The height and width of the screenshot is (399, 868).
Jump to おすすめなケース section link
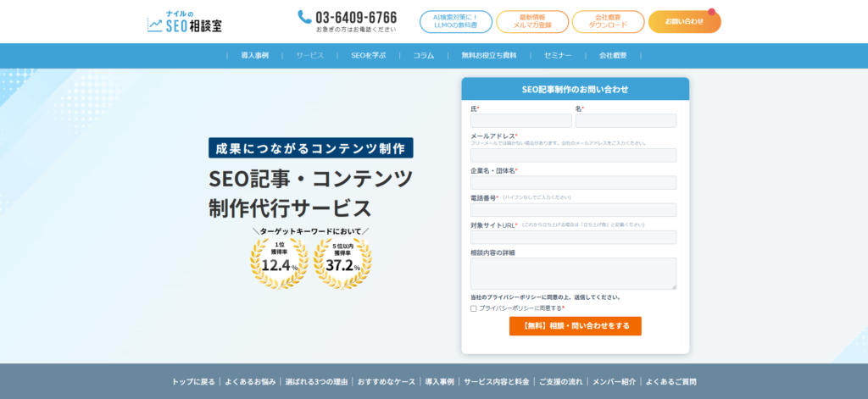click(387, 382)
